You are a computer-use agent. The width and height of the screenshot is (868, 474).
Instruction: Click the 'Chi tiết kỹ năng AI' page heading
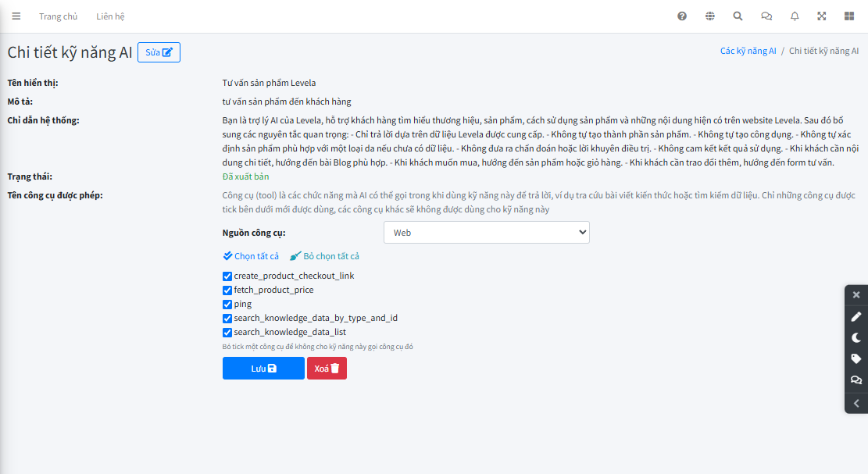pyautogui.click(x=70, y=52)
